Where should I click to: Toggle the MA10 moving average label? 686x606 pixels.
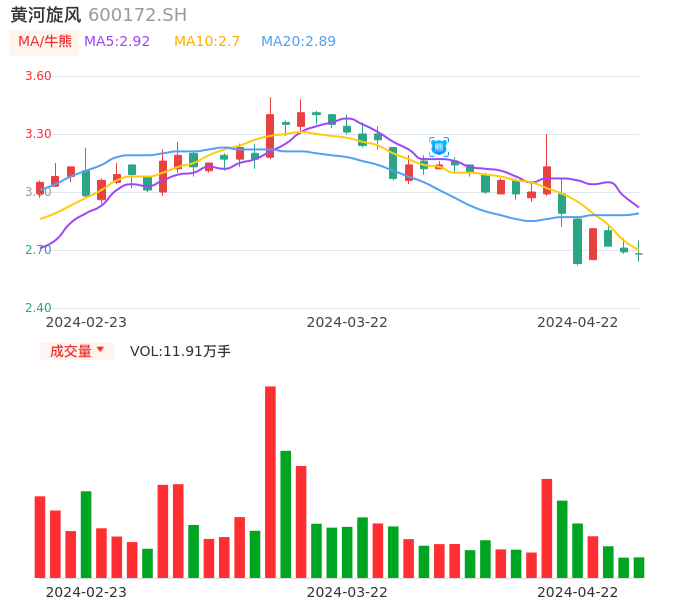click(x=207, y=42)
